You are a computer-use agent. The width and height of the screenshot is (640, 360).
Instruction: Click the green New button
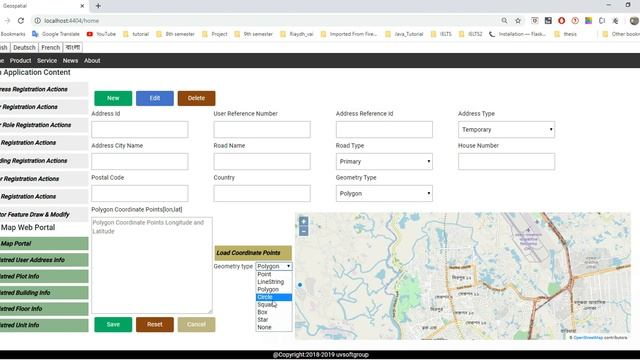113,98
